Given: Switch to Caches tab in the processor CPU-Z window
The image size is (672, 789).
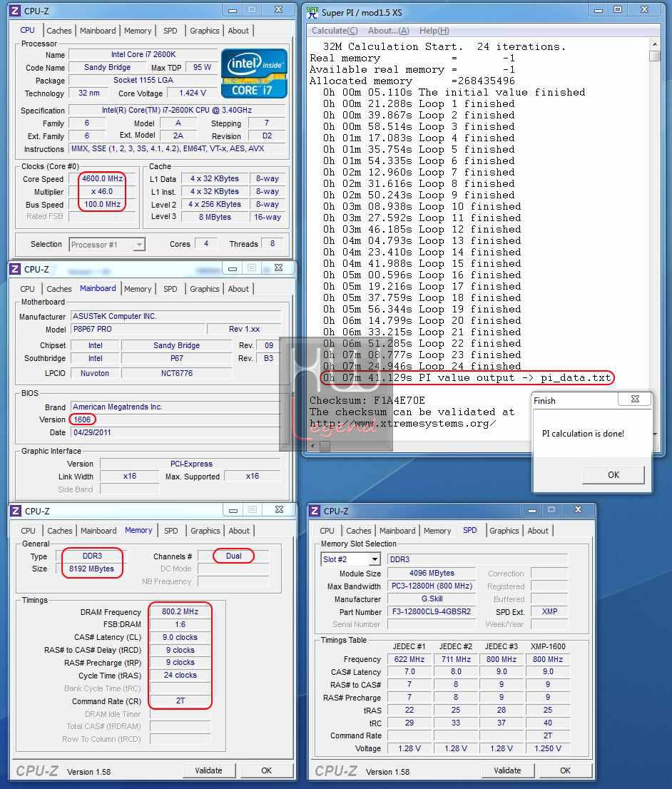Looking at the screenshot, I should 59,31.
